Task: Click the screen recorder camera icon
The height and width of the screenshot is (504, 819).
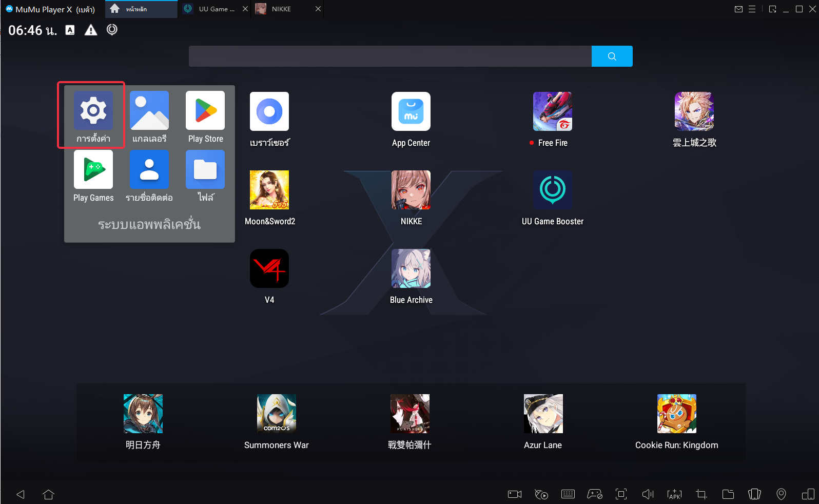Action: 514,494
